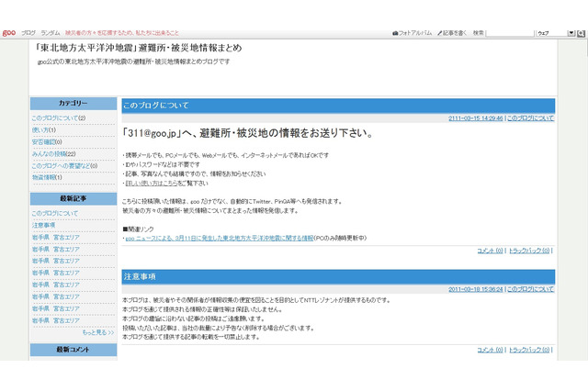The width and height of the screenshot is (588, 391).
Task: Click red 被災者の方々を応援するため link
Action: point(122,33)
